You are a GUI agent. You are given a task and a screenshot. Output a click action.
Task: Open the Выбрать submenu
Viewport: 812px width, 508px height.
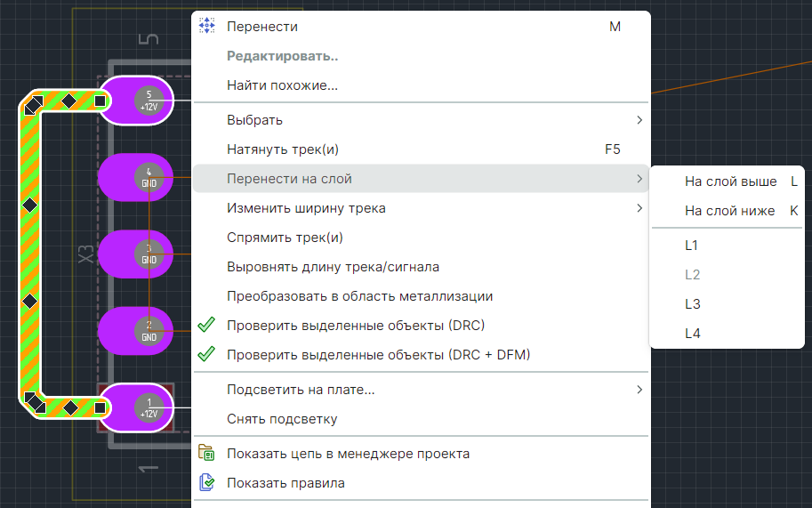(x=421, y=120)
